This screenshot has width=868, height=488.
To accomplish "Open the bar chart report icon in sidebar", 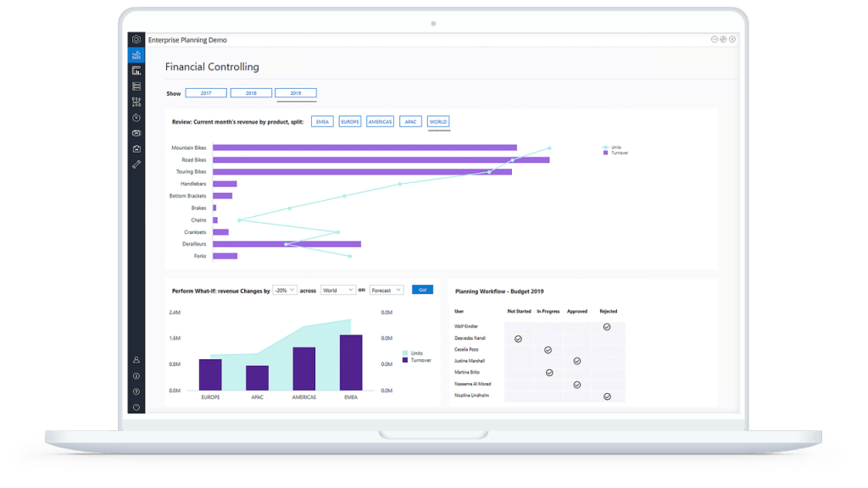I will click(136, 71).
